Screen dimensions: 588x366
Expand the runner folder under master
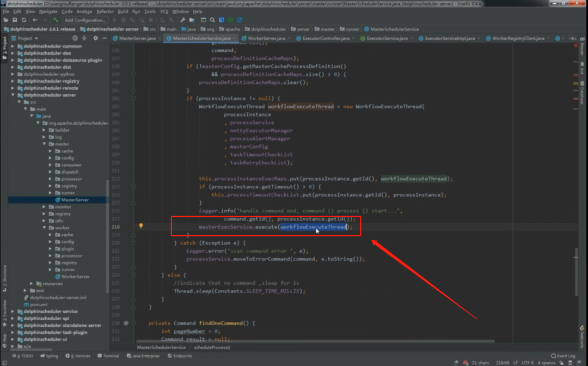coord(50,193)
